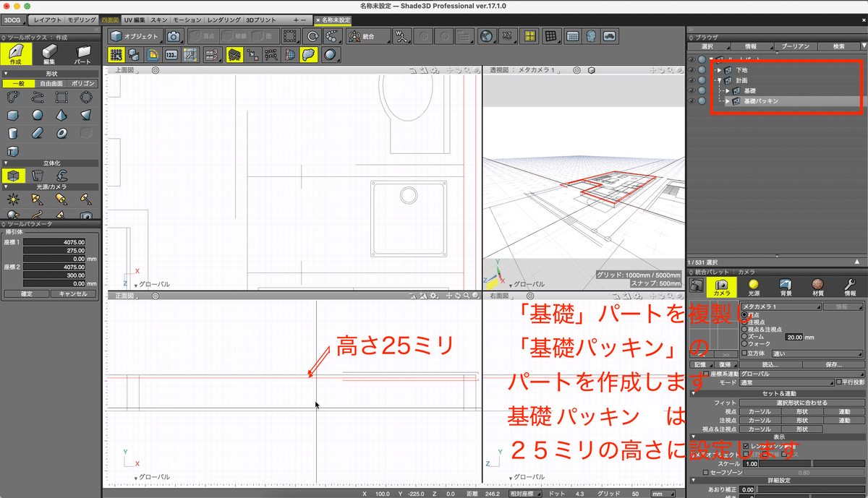Open 材質 (material) palette tab
Viewport: 868px width, 498px height.
tap(817, 286)
